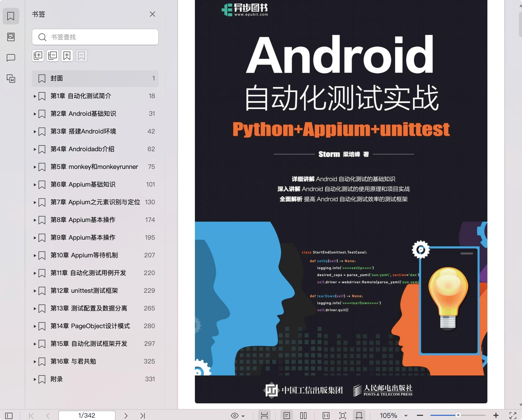Expand 第9章 Appium基本操作 bookmark
Image resolution: width=522 pixels, height=420 pixels.
tap(35, 238)
